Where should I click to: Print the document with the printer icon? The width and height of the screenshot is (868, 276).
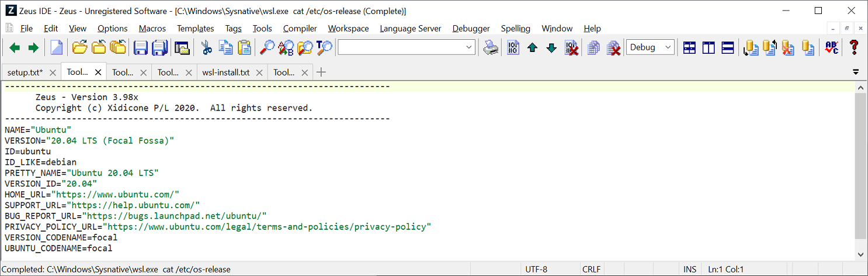coord(491,48)
